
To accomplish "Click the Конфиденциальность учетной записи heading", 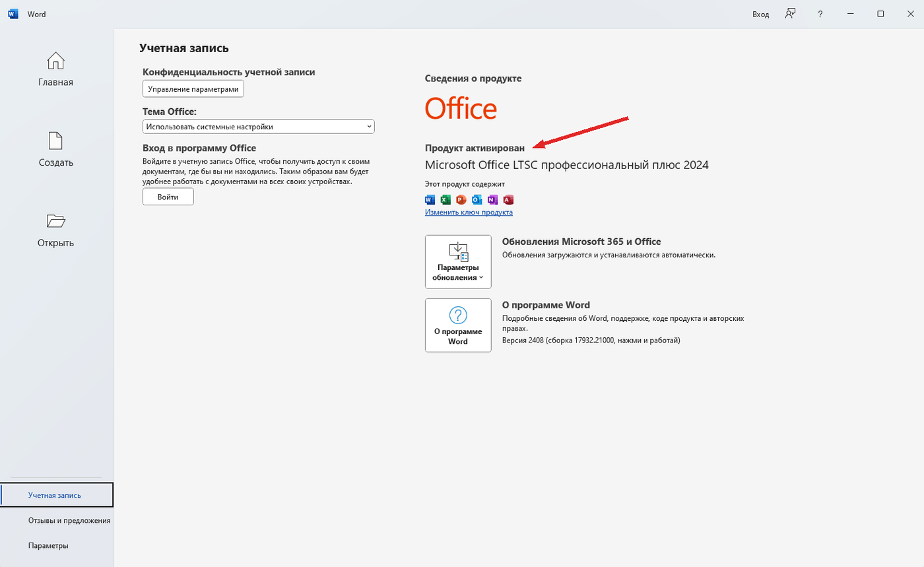I will point(229,72).
